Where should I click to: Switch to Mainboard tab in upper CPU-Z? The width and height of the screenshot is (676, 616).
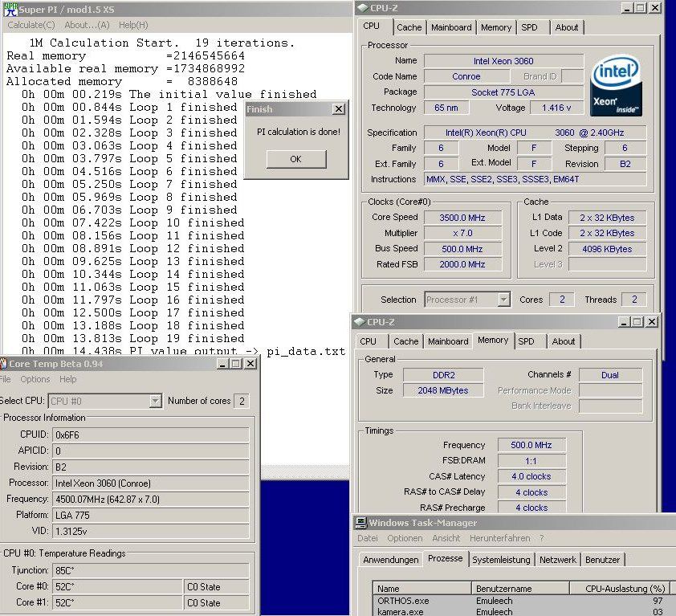click(x=451, y=27)
